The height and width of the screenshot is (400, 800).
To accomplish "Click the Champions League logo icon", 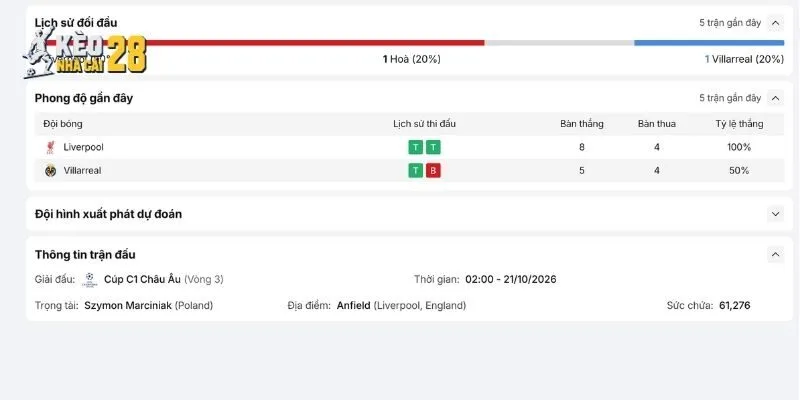I will point(89,279).
